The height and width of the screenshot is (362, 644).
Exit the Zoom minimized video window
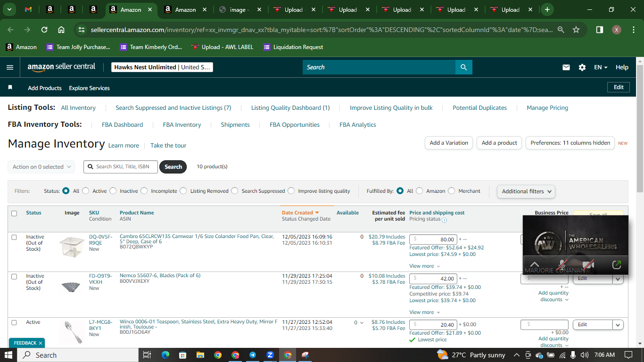click(x=617, y=265)
